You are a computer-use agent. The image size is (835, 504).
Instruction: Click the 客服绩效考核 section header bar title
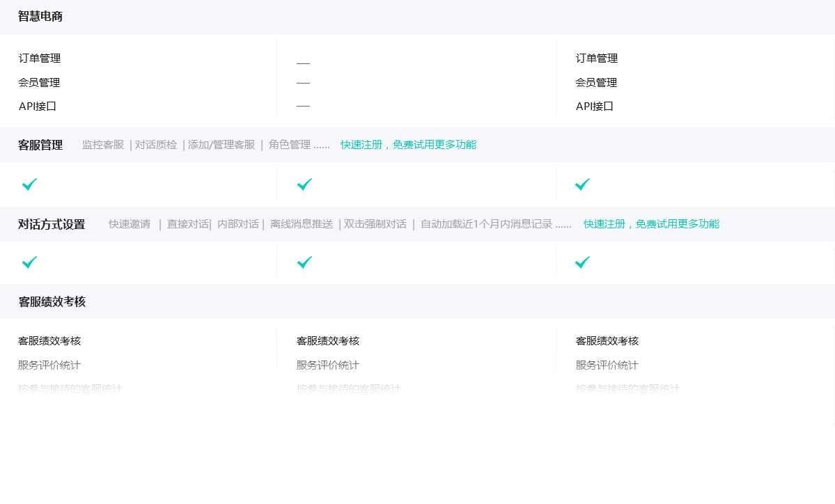coord(52,301)
